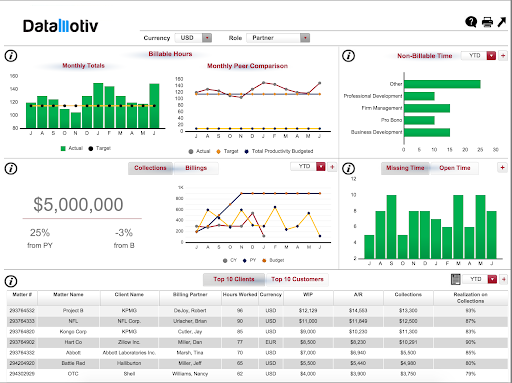512x383 pixels.
Task: Click the plus icon in Missing Time panel
Action: (x=502, y=167)
